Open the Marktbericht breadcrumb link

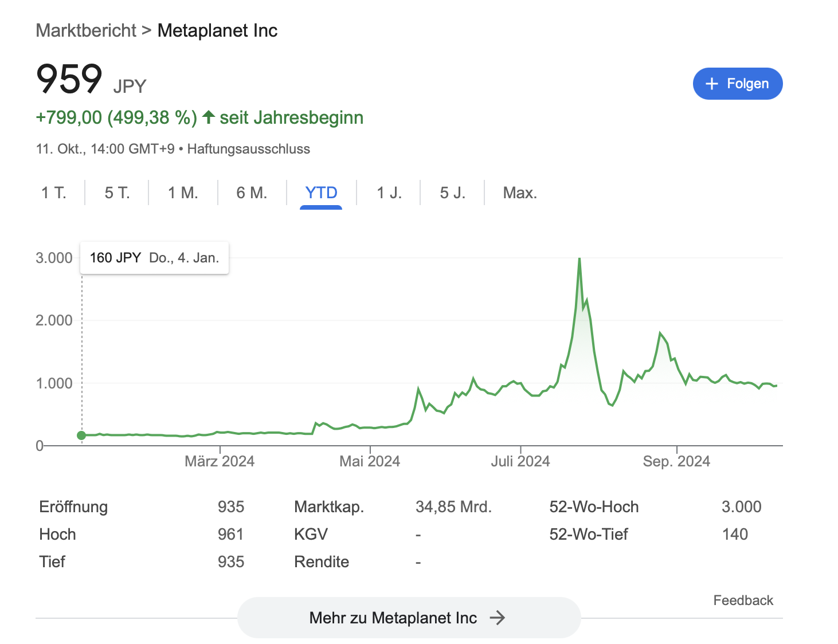86,30
